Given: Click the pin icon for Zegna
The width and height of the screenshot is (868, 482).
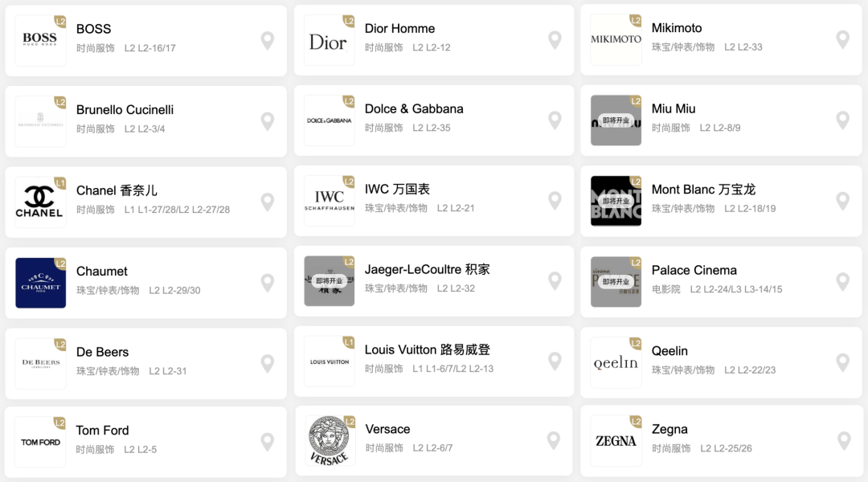Looking at the screenshot, I should pyautogui.click(x=844, y=440).
